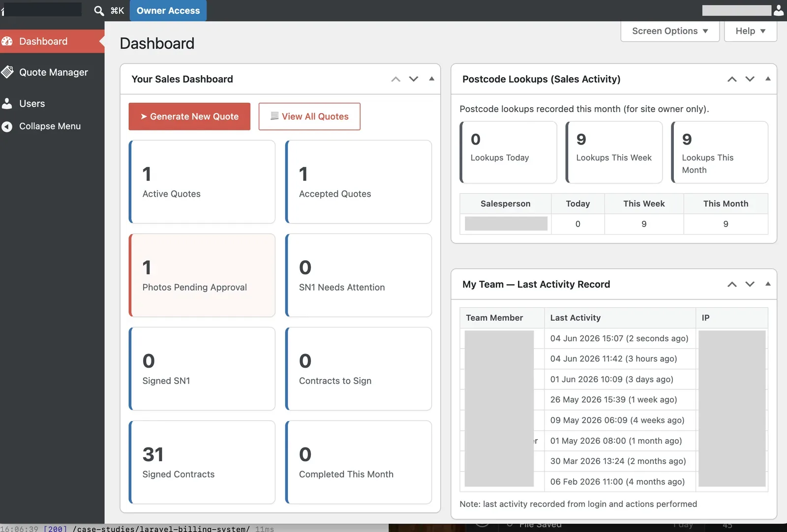This screenshot has width=787, height=532.
Task: Click the IP column header
Action: pyautogui.click(x=732, y=318)
